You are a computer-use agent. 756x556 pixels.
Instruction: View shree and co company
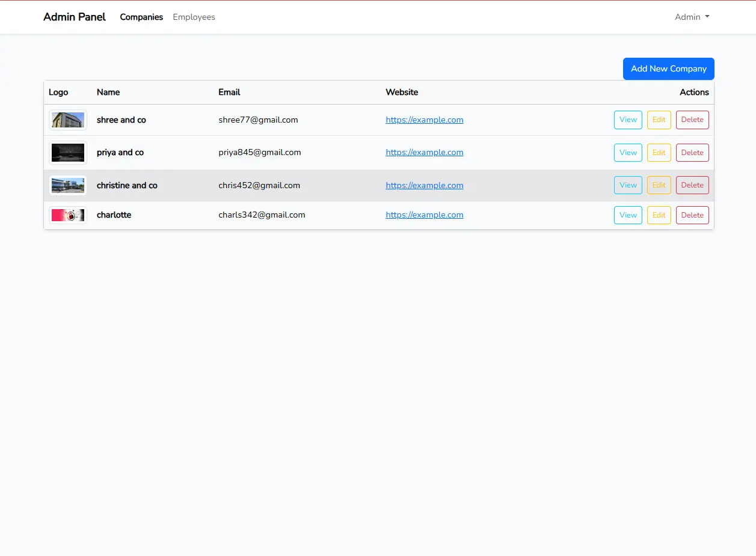(x=628, y=120)
